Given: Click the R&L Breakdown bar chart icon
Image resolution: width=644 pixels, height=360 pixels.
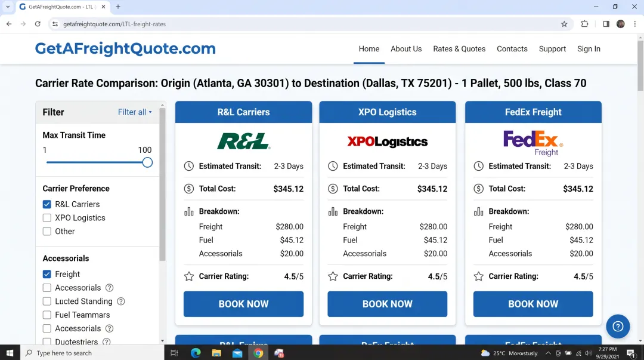Looking at the screenshot, I should click(188, 211).
